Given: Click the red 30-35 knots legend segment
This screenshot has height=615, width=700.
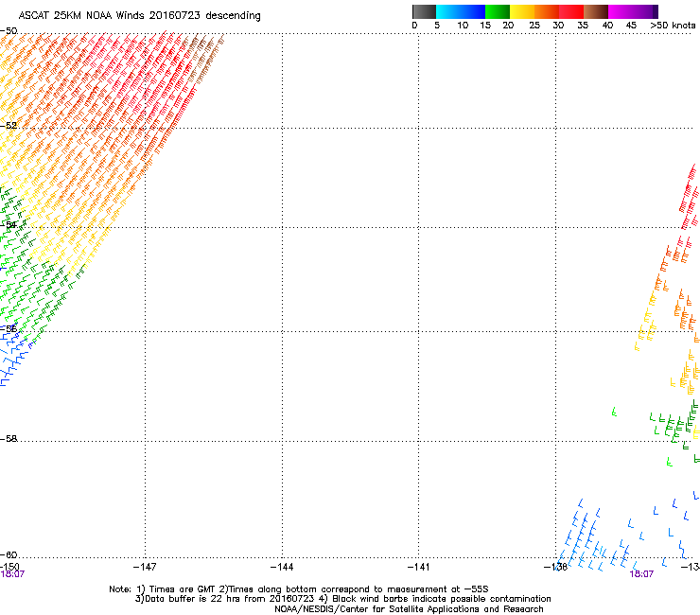Looking at the screenshot, I should [571, 11].
